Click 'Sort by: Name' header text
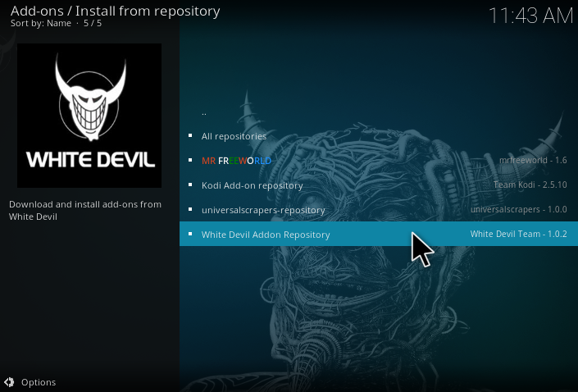Screen dimensions: 578x392 coord(40,23)
